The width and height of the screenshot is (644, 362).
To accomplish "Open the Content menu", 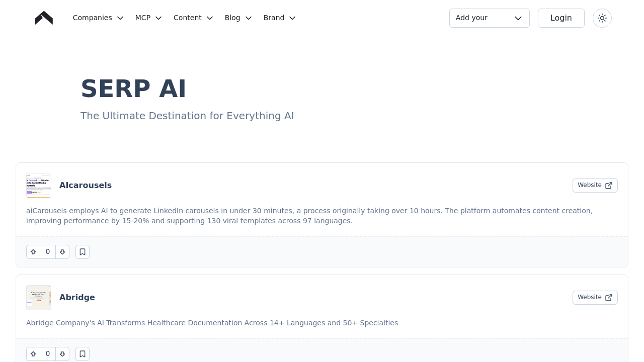I will (193, 18).
